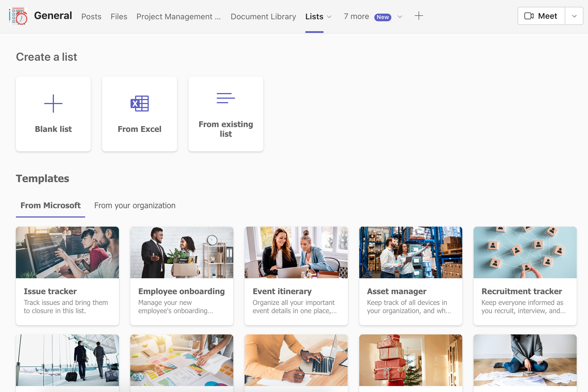Image resolution: width=588 pixels, height=392 pixels.
Task: Click the General channel team avatar icon
Action: [x=18, y=16]
